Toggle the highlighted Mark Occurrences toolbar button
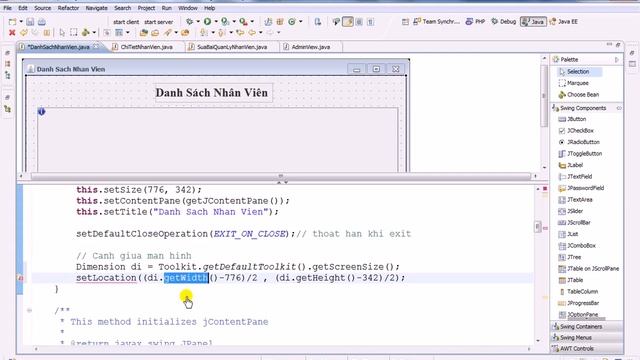This screenshot has width=640, height=360. pos(348,22)
